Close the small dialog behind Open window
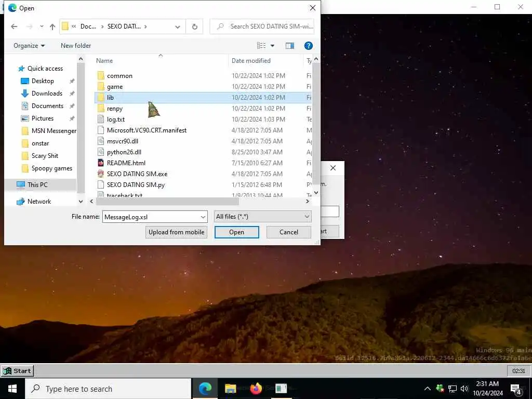The width and height of the screenshot is (532, 399). [x=333, y=168]
